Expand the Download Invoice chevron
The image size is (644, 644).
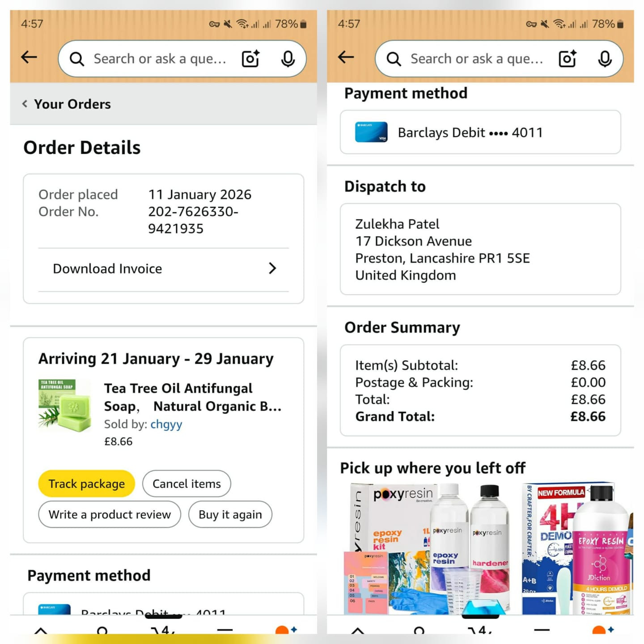click(272, 268)
